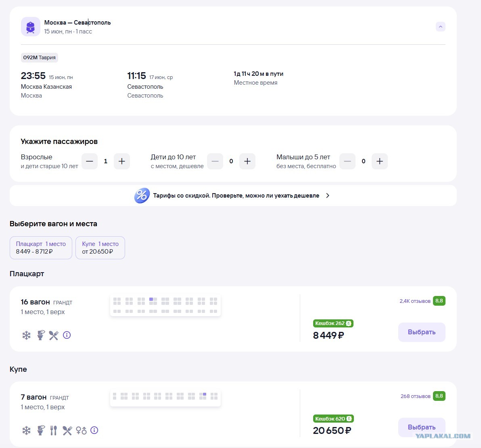Screen dimensions: 481x448
Task: Click the 8 449 ₽ price for wagon 16
Action: pyautogui.click(x=328, y=335)
